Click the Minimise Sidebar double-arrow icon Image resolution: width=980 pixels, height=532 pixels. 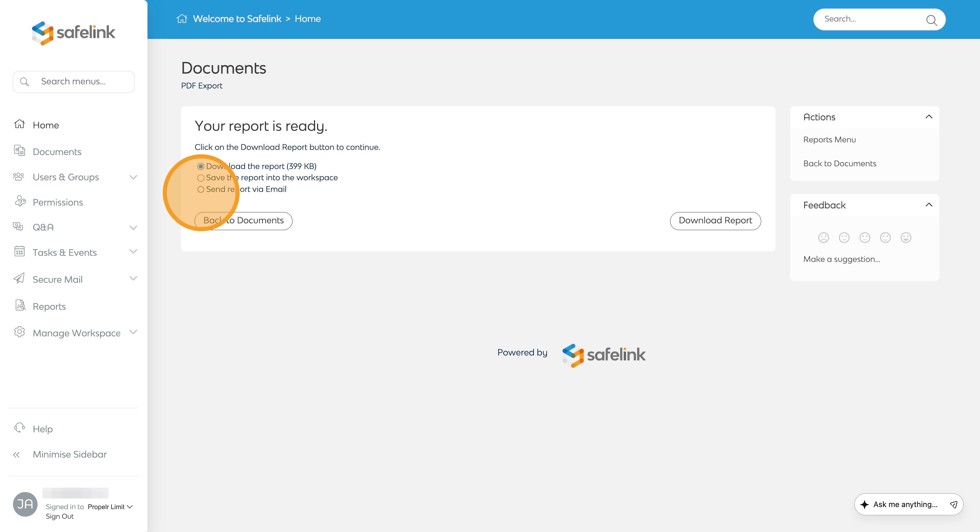tap(16, 454)
